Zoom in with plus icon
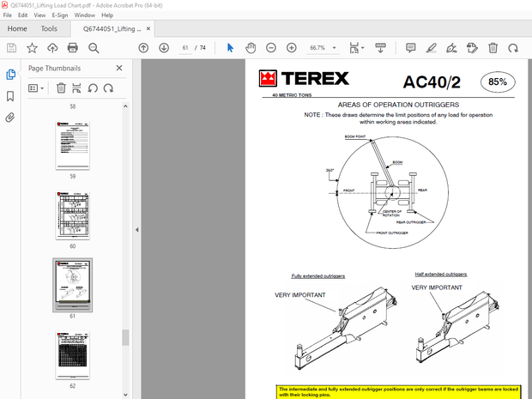Image resolution: width=532 pixels, height=399 pixels. tap(292, 48)
